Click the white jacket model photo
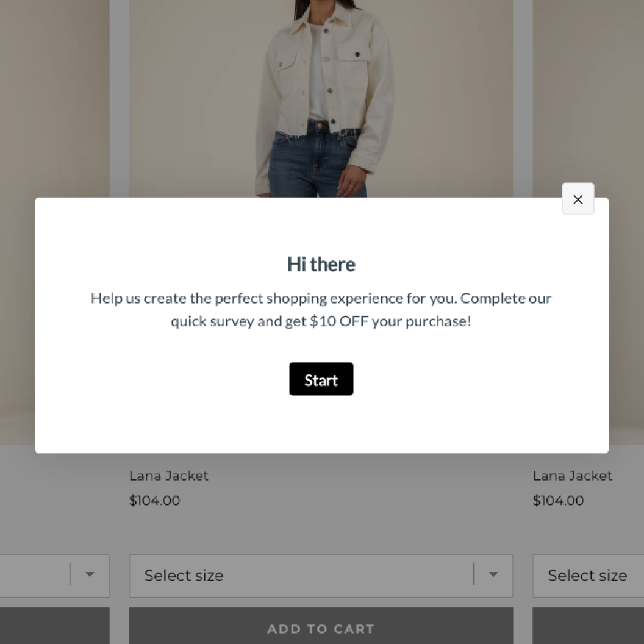644x644 pixels. point(321,98)
